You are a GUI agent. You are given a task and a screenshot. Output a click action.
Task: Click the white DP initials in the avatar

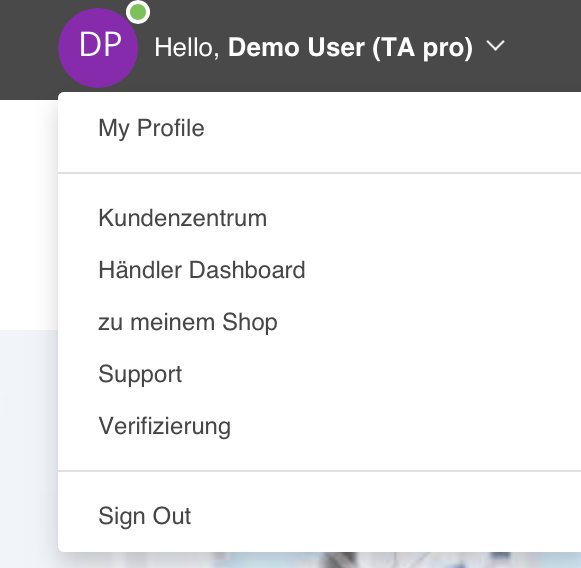pyautogui.click(x=100, y=44)
